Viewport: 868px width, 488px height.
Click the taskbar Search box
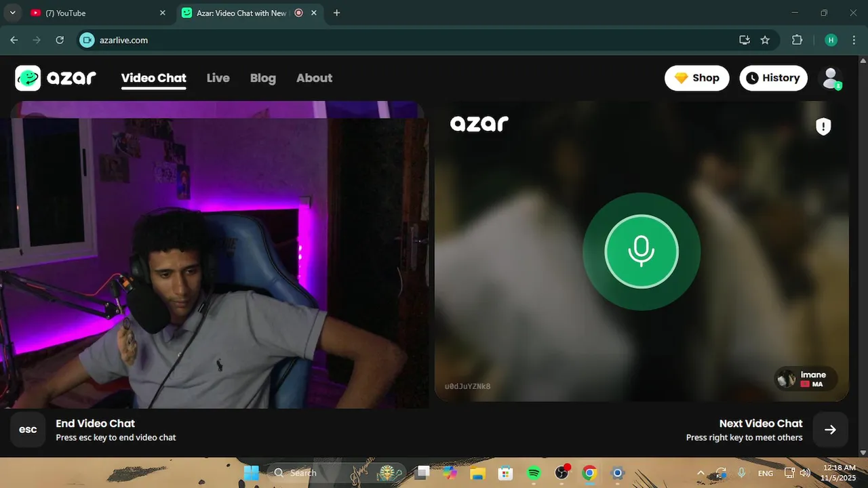click(x=336, y=472)
